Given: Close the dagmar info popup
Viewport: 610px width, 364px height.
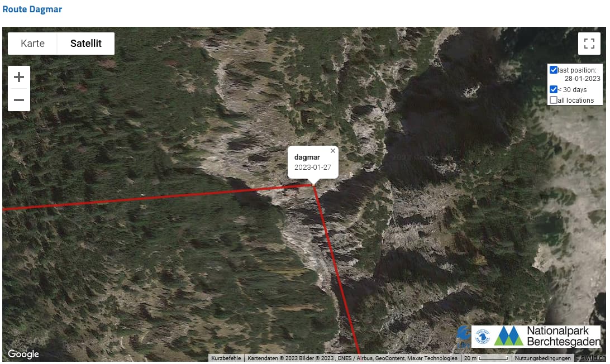Looking at the screenshot, I should tap(332, 151).
